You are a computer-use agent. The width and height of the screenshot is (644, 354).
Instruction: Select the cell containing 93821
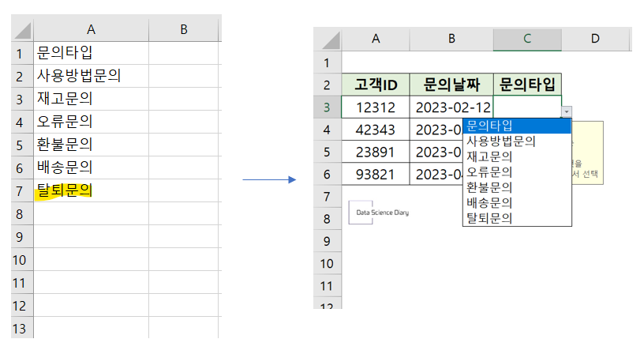(x=376, y=175)
